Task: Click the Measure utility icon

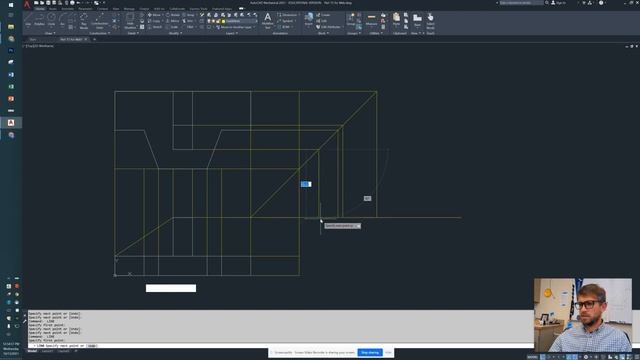Action: pos(371,19)
